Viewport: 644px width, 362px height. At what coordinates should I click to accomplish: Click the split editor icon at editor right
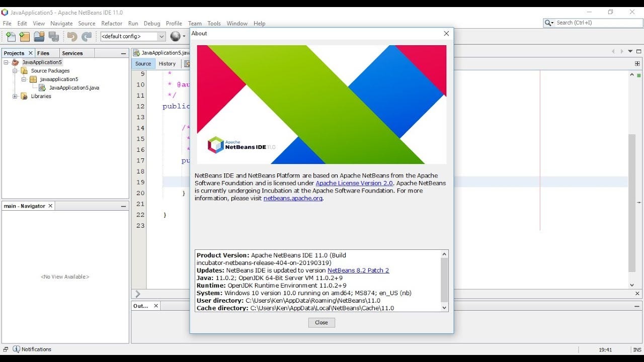637,64
